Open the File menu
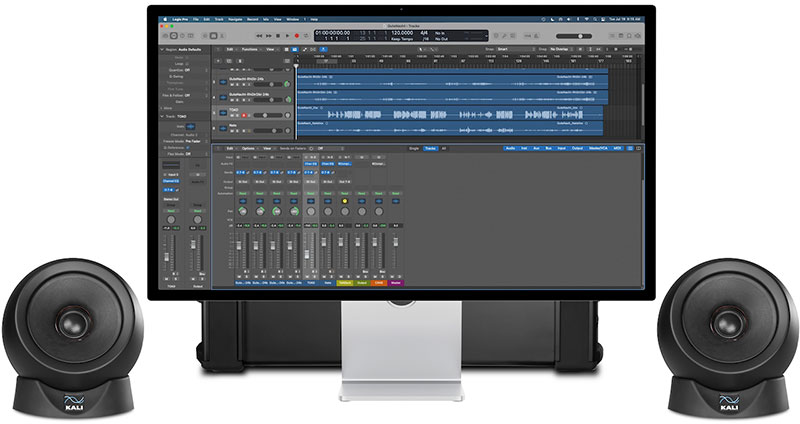The image size is (800, 424). [x=195, y=19]
